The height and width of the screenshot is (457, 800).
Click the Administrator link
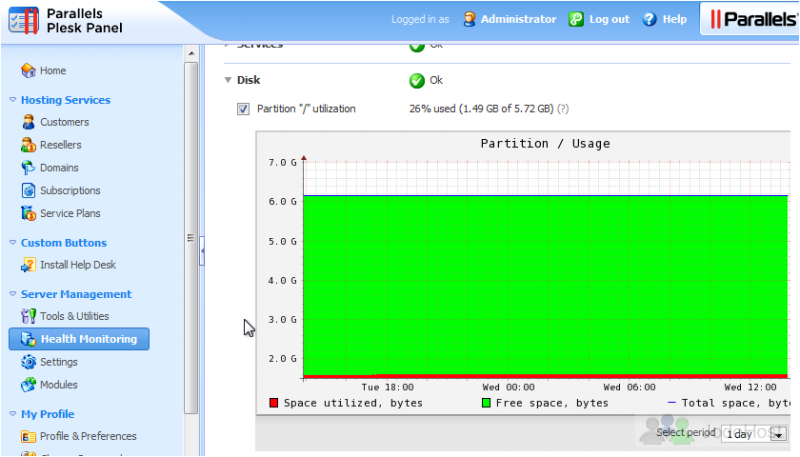[518, 19]
